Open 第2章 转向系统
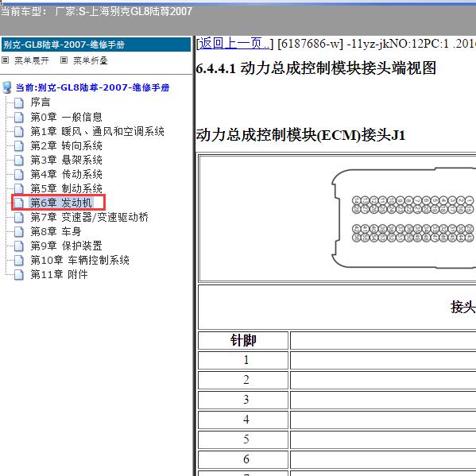Screen dimensions: 476x476 (67, 145)
